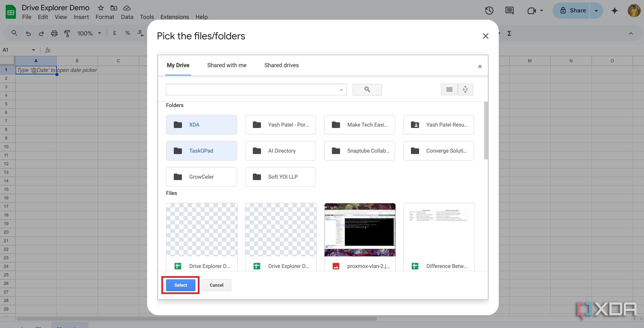This screenshot has width=644, height=328.
Task: Open the A-Z sort options
Action: point(465,89)
